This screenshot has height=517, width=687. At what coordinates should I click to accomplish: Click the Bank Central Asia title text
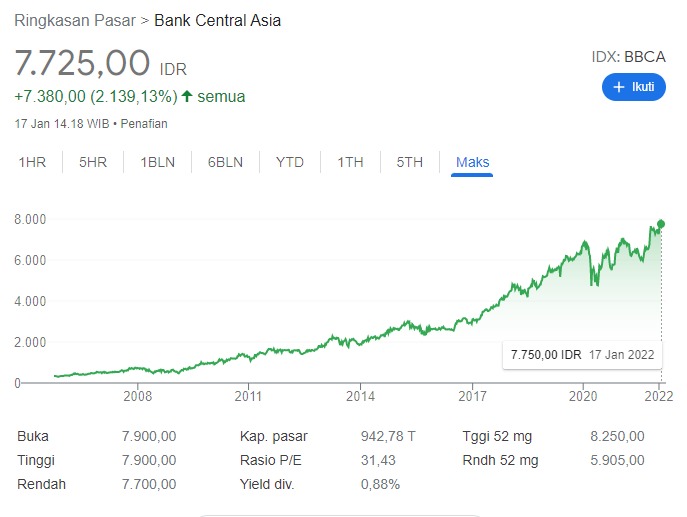[217, 20]
